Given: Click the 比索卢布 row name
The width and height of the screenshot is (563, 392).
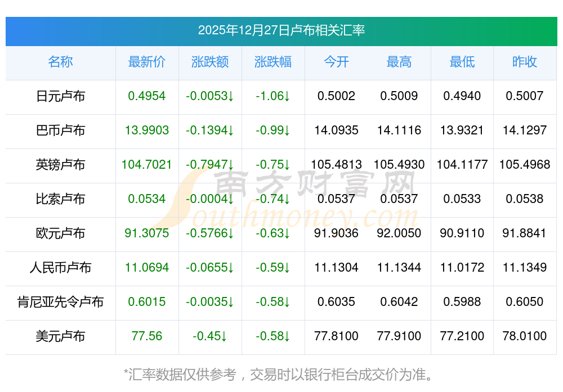Looking at the screenshot, I should pyautogui.click(x=60, y=199).
